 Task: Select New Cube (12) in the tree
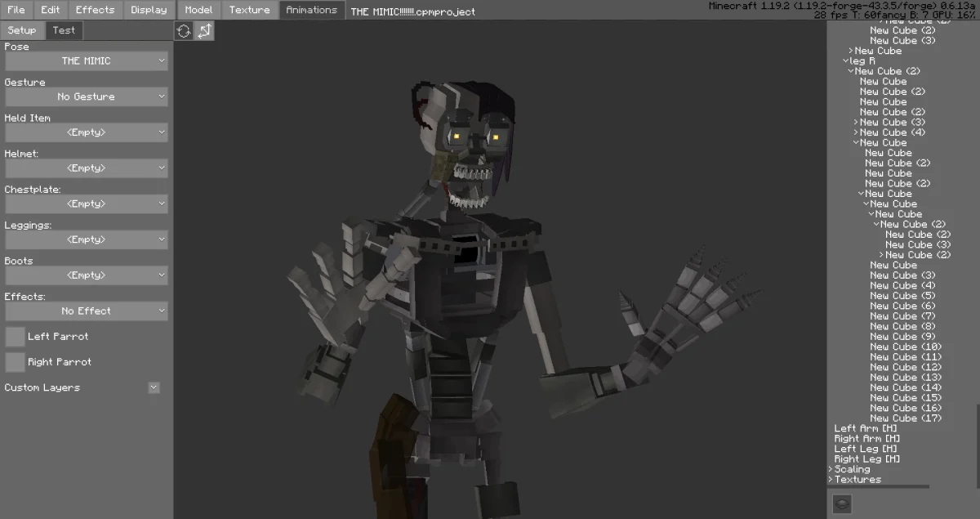[x=906, y=368]
